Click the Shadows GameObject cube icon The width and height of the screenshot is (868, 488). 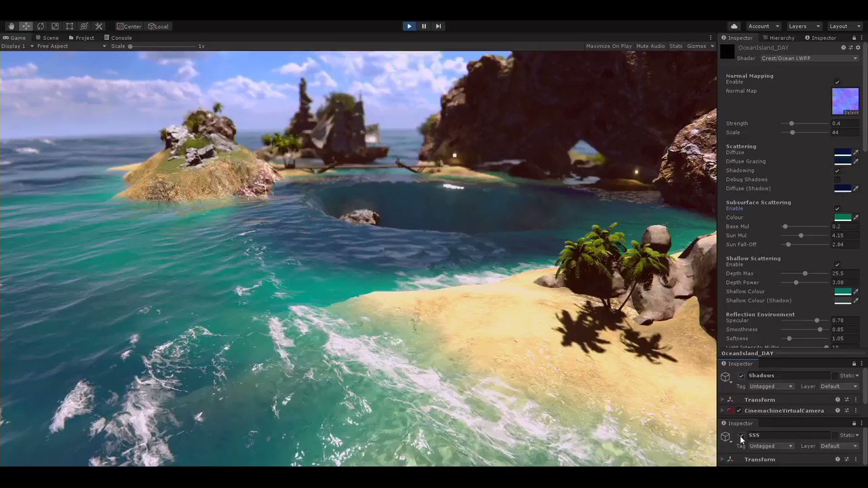click(x=726, y=378)
